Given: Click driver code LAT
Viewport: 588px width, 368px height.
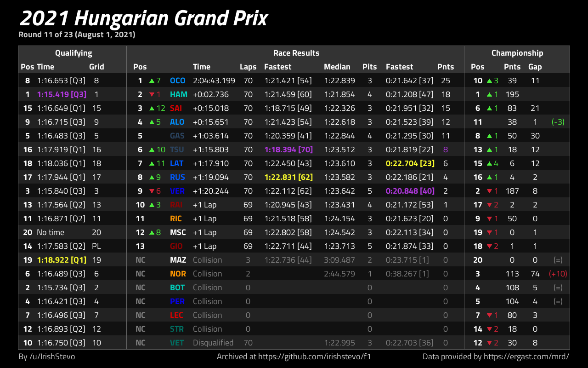Looking at the screenshot, I should pos(177,164).
